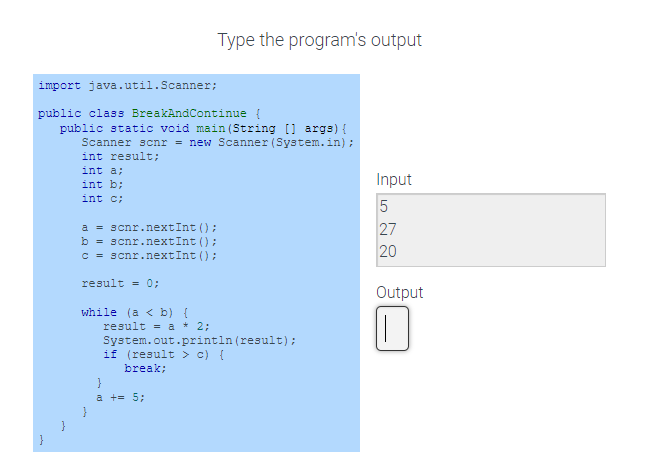Click the "int b;" declaration

coord(102,184)
